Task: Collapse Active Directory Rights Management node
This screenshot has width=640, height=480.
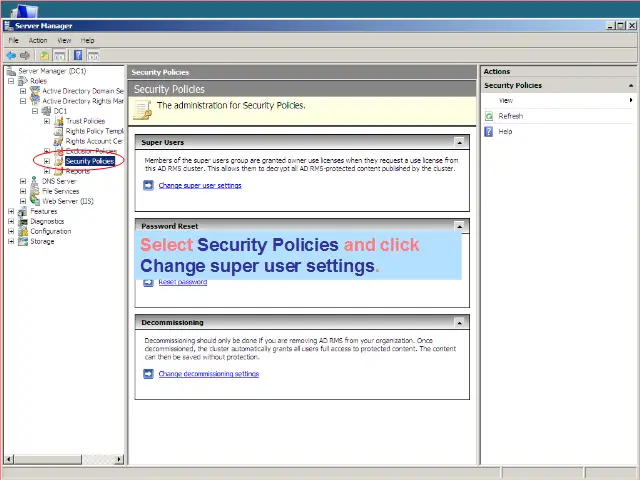Action: tap(23, 101)
